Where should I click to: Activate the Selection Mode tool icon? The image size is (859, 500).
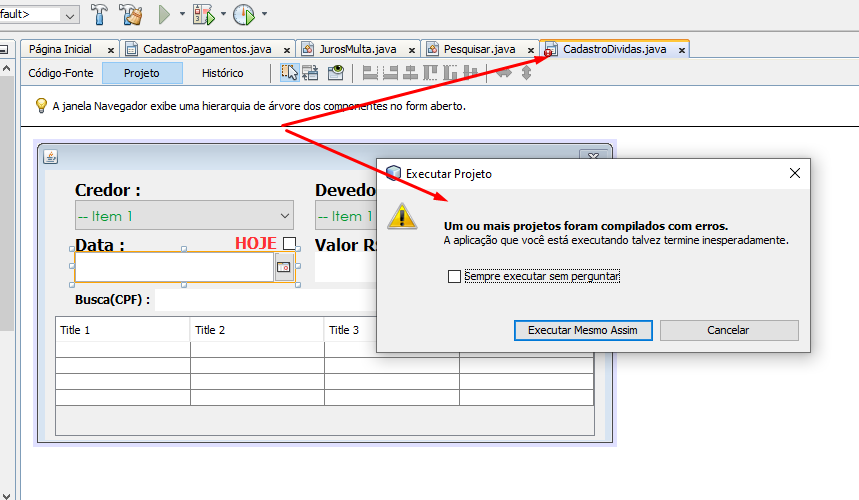pos(289,72)
